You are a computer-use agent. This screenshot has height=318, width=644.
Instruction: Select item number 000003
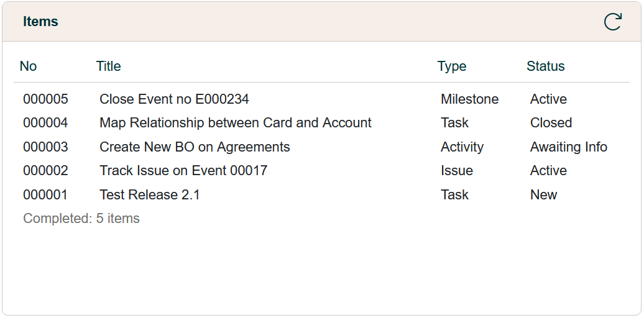pyautogui.click(x=45, y=147)
